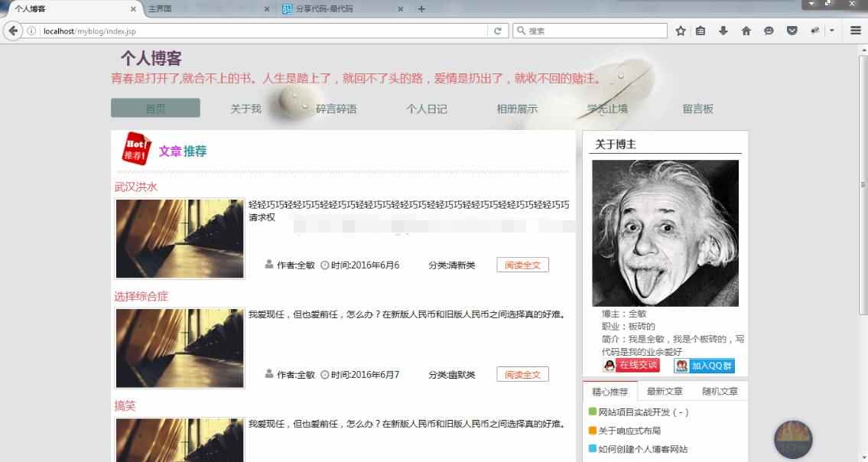Screen dimensions: 868x462
Task: Select the 最新文章 sidebar tab
Action: click(665, 392)
